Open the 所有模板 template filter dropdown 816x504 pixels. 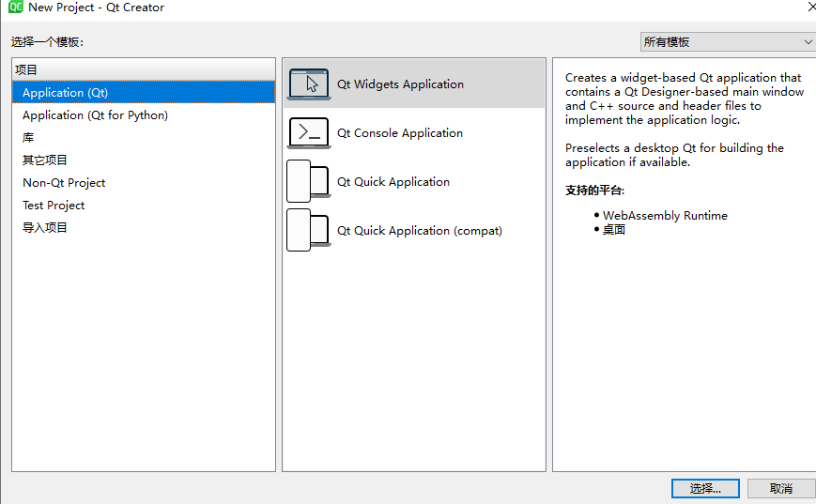(x=728, y=41)
